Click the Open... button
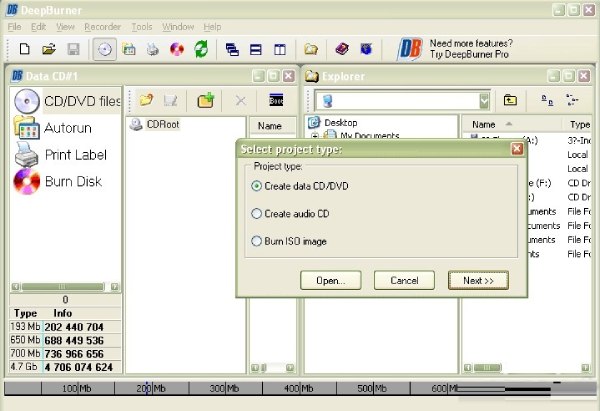Image resolution: width=600 pixels, height=411 pixels. [x=331, y=281]
